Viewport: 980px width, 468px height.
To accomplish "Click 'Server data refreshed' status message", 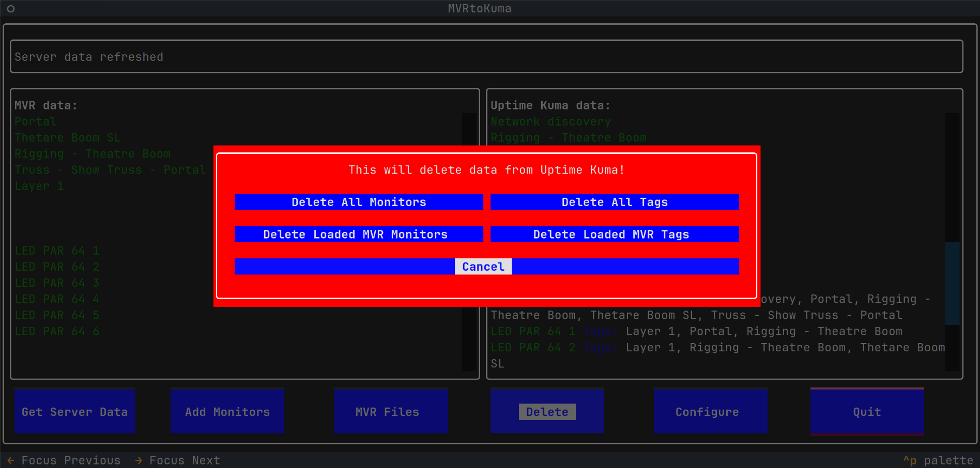I will [89, 57].
